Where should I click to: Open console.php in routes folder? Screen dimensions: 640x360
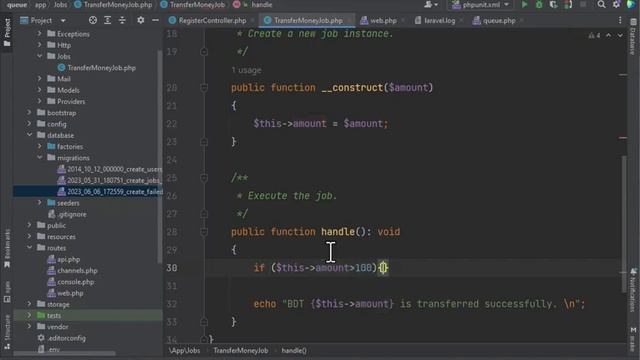pyautogui.click(x=71, y=282)
